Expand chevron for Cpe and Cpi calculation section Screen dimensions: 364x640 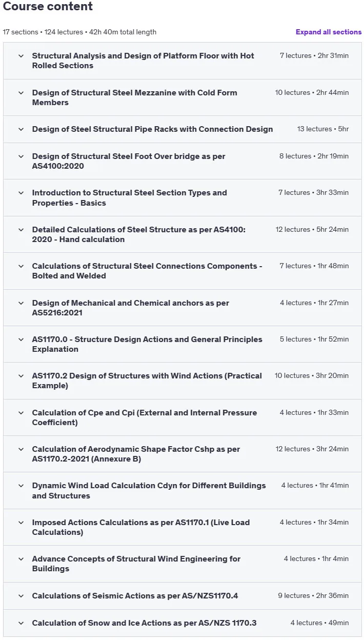[21, 413]
